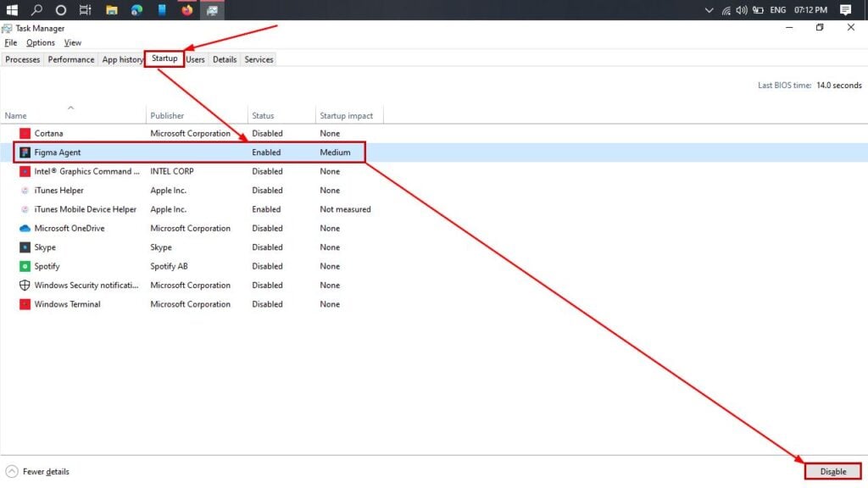Sort by the Name column header
Viewport: 868px width, 488px height.
(x=73, y=114)
